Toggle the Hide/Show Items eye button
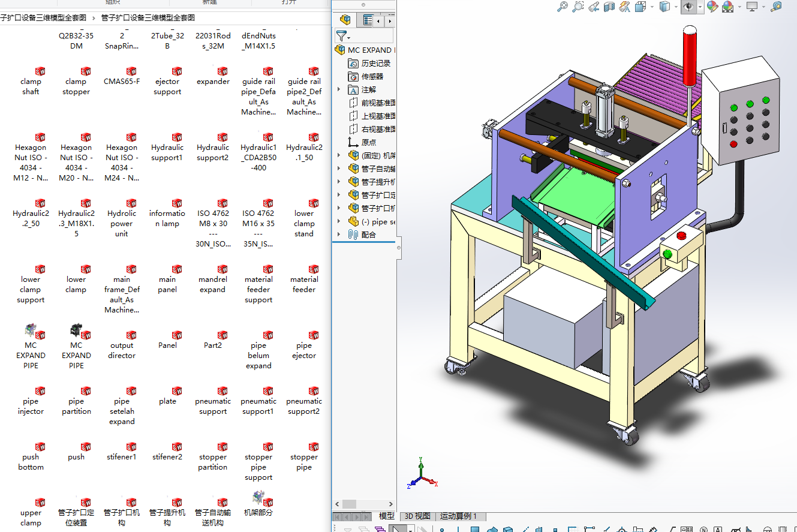The height and width of the screenshot is (532, 797). [688, 7]
